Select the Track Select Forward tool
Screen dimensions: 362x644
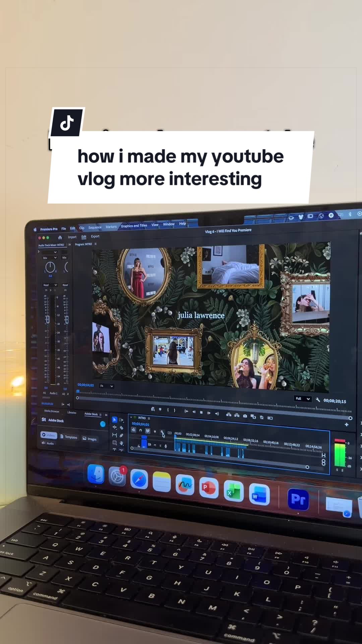pyautogui.click(x=121, y=420)
